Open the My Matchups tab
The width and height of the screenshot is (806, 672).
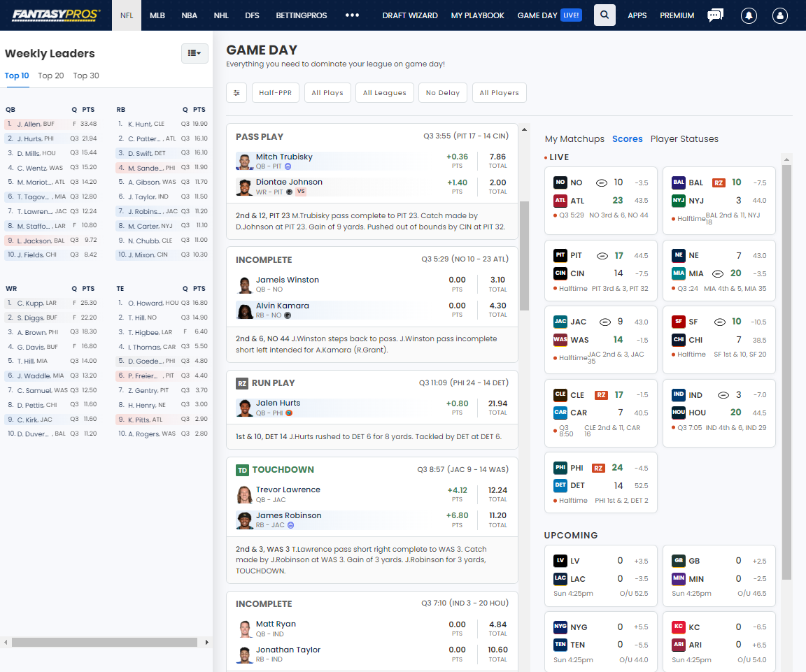pos(574,138)
